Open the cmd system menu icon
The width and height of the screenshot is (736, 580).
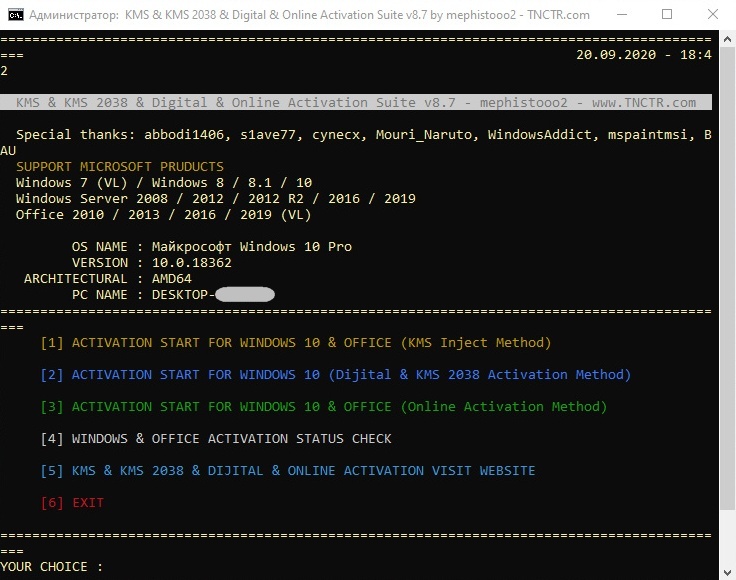click(15, 15)
